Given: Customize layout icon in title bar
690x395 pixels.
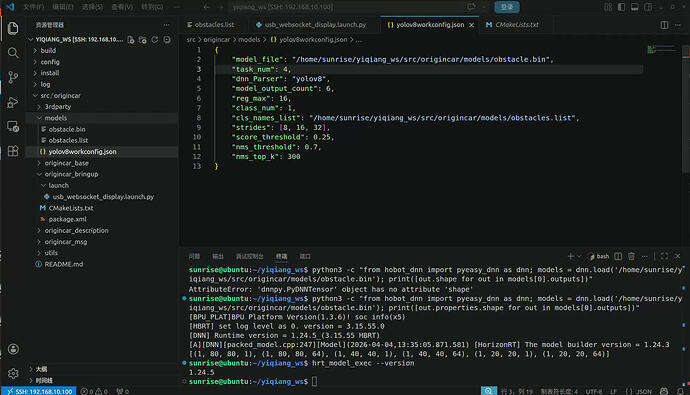Looking at the screenshot, I should click(608, 7).
